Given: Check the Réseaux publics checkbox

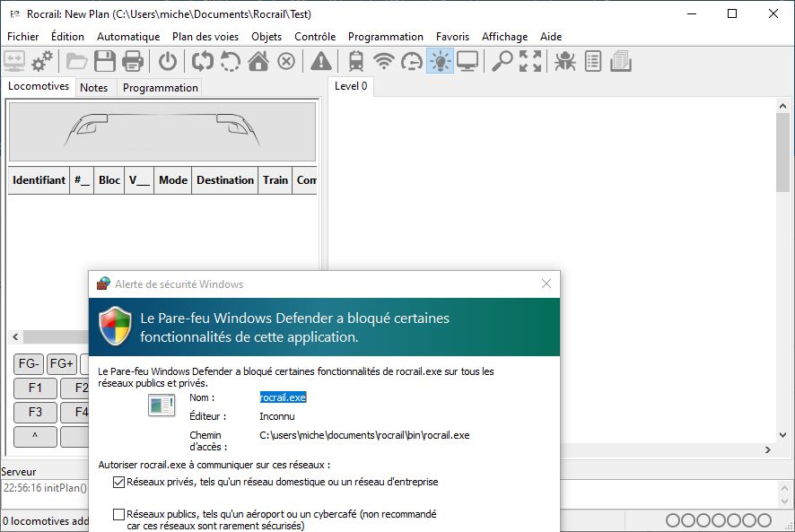Looking at the screenshot, I should tap(118, 514).
